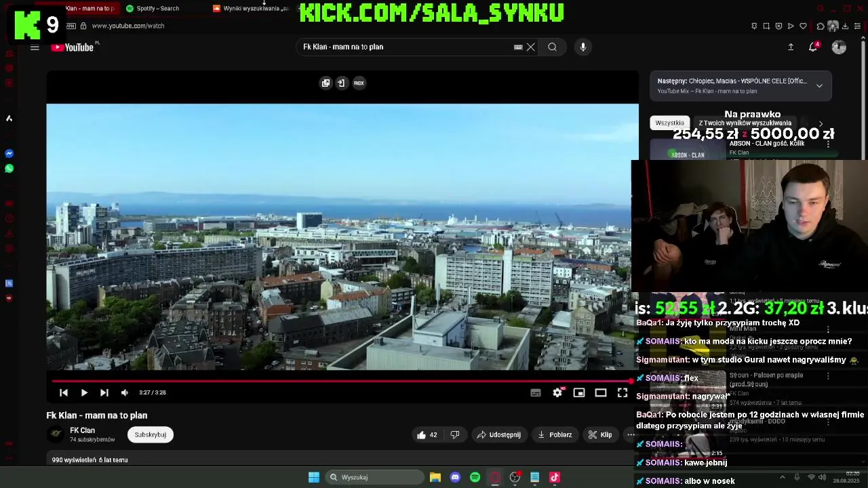Click the Klip button
868x488 pixels.
[600, 434]
